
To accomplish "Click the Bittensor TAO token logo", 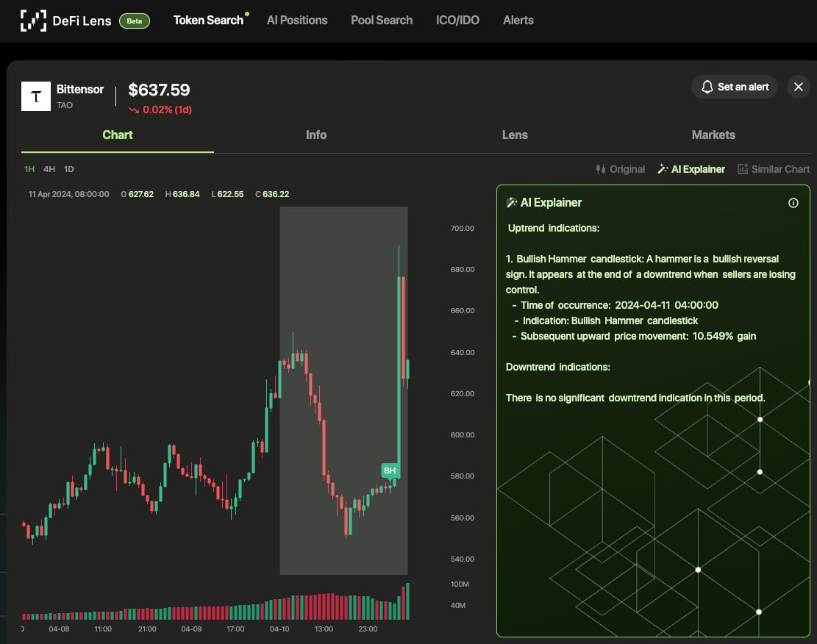I will pyautogui.click(x=36, y=96).
